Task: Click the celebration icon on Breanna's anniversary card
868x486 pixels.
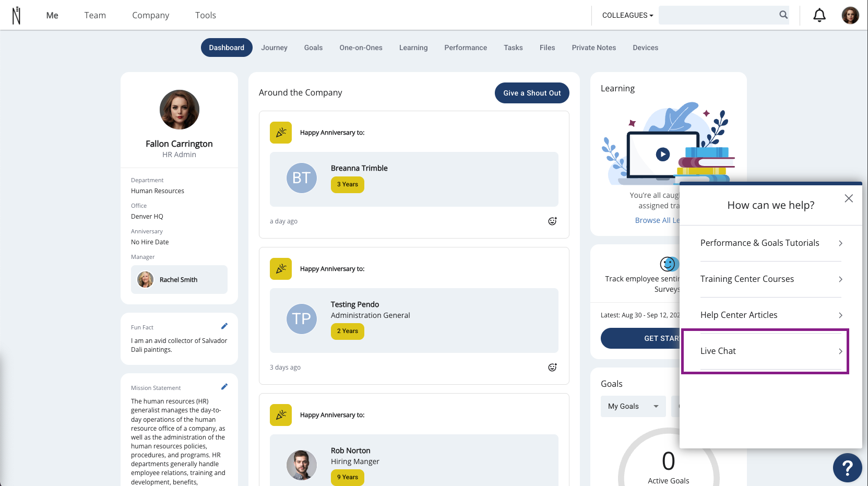Action: point(281,133)
